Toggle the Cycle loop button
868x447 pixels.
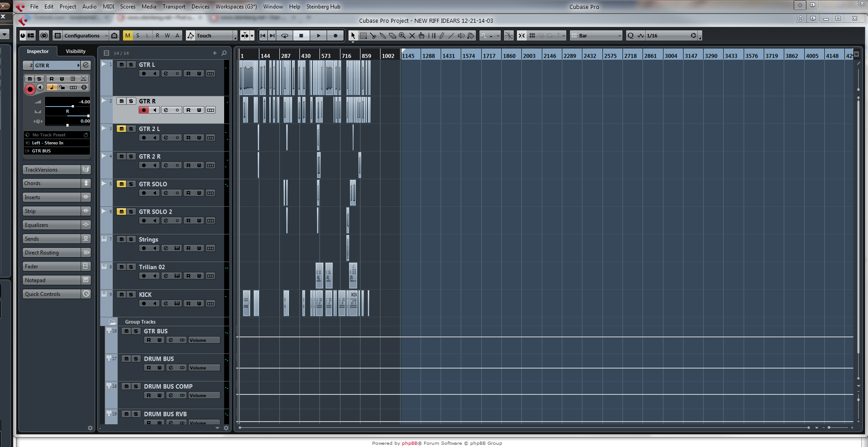pyautogui.click(x=285, y=36)
